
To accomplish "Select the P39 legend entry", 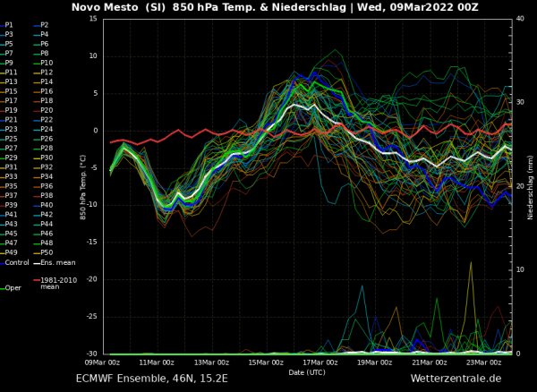I will click(x=9, y=205).
